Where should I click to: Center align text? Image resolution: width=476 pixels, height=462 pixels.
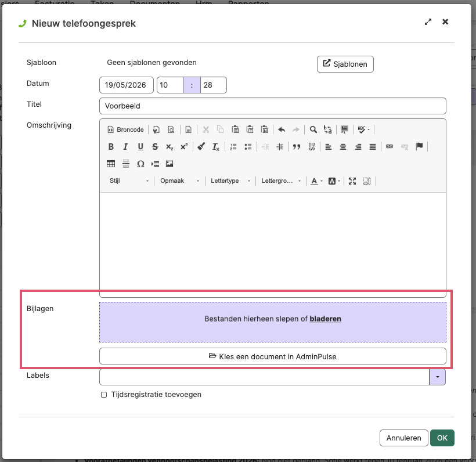click(343, 147)
